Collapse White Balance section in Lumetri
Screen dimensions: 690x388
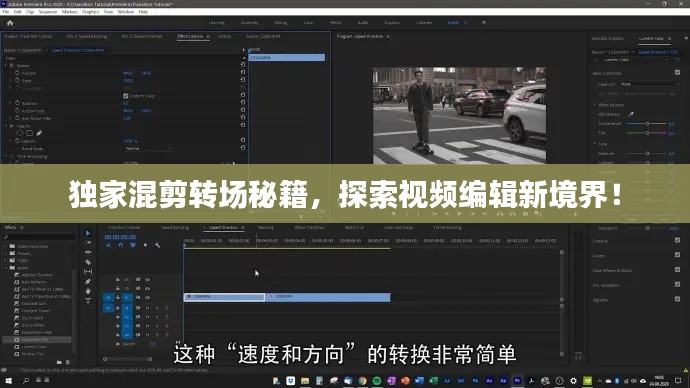pyautogui.click(x=595, y=105)
